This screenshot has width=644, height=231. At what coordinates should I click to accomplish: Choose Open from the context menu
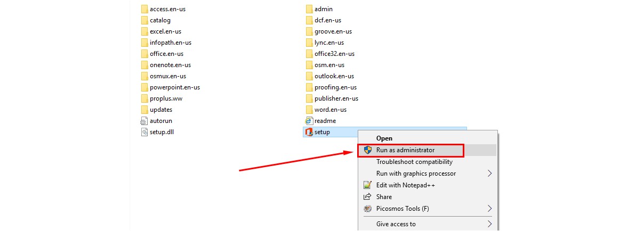click(384, 138)
